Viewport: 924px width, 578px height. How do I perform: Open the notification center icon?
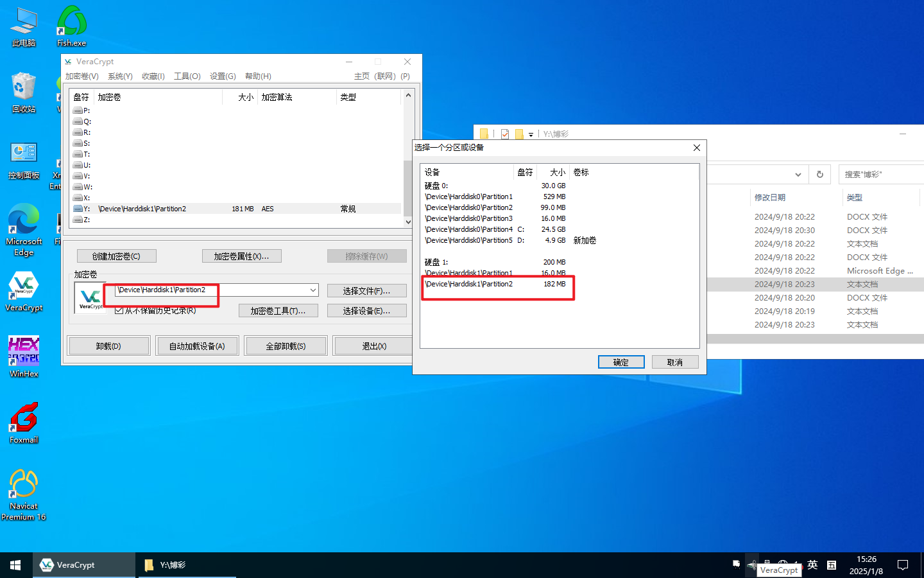(903, 565)
